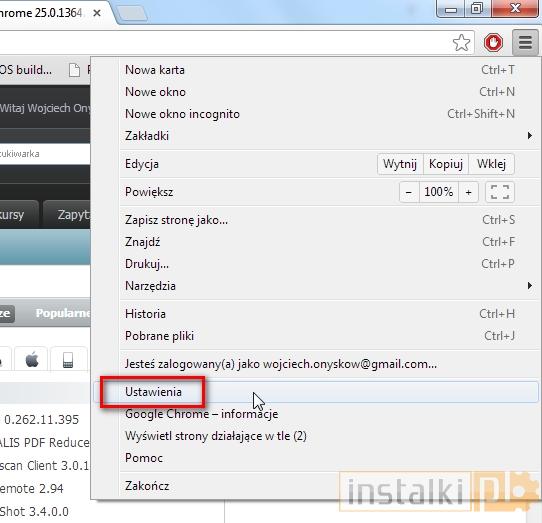Click the Witaj Wojciech greeting text
Viewport: 542px width, 523px height.
coord(45,108)
